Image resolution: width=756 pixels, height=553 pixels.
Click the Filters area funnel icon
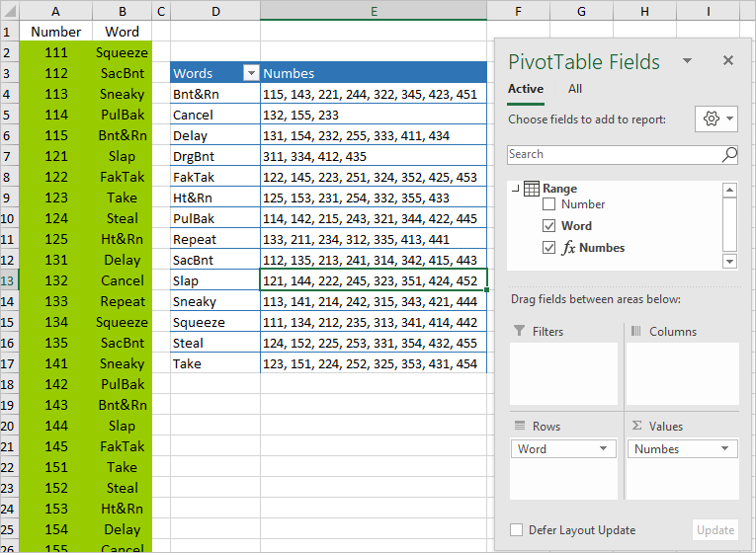coord(519,331)
